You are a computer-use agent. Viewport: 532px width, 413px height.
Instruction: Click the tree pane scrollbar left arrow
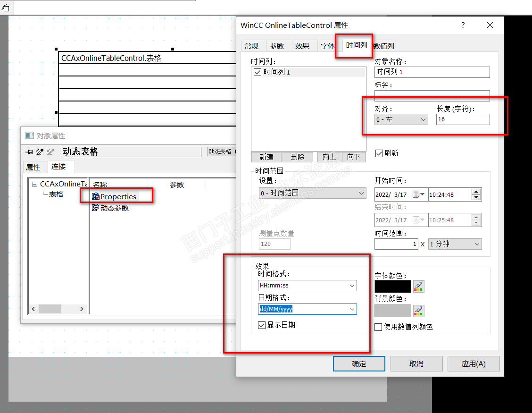(x=33, y=309)
